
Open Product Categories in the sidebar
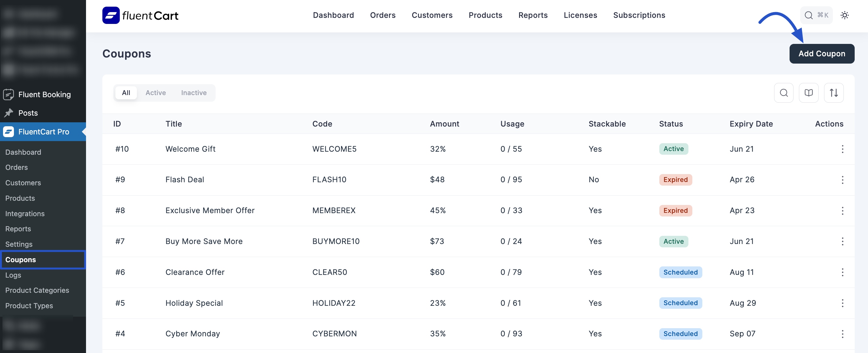coord(37,290)
